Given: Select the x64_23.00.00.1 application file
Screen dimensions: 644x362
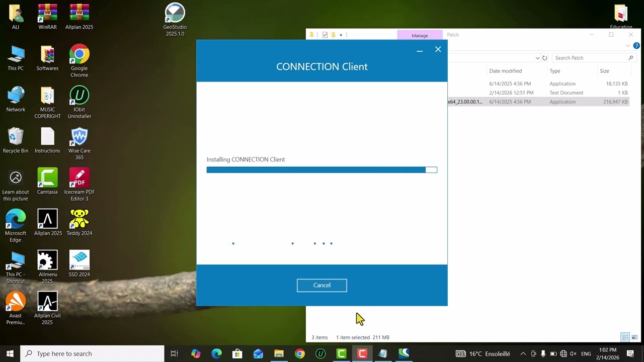Looking at the screenshot, I should [x=538, y=102].
